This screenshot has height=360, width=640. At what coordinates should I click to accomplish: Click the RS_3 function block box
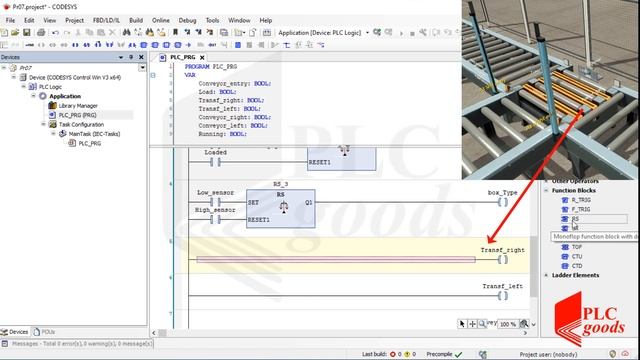(281, 208)
